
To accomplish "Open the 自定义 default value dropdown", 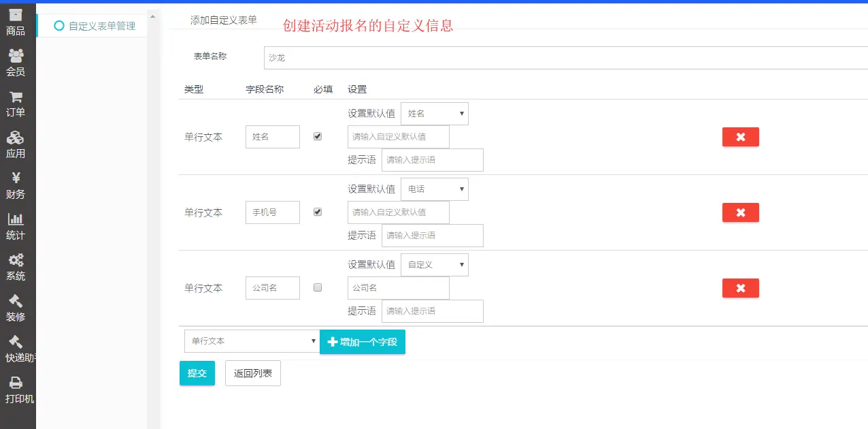I will tap(435, 264).
